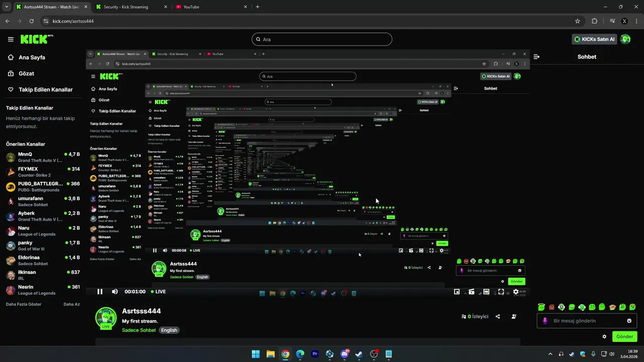
Task: Open MnnQ recommended channel
Action: pyautogui.click(x=42, y=157)
